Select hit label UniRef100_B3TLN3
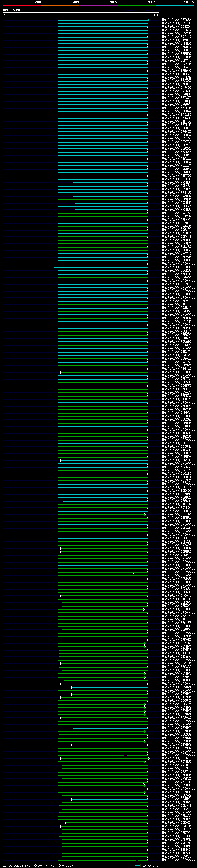Viewport: 197px width, 868px height. (177, 125)
